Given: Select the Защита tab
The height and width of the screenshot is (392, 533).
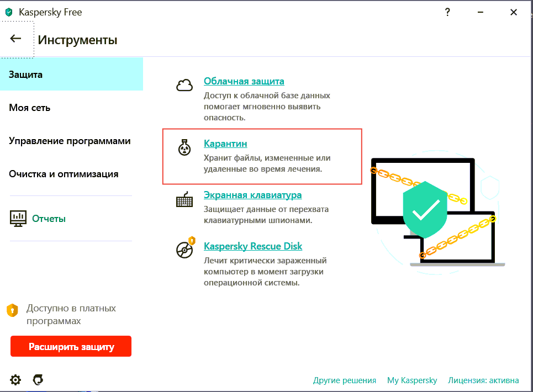Looking at the screenshot, I should tap(71, 75).
